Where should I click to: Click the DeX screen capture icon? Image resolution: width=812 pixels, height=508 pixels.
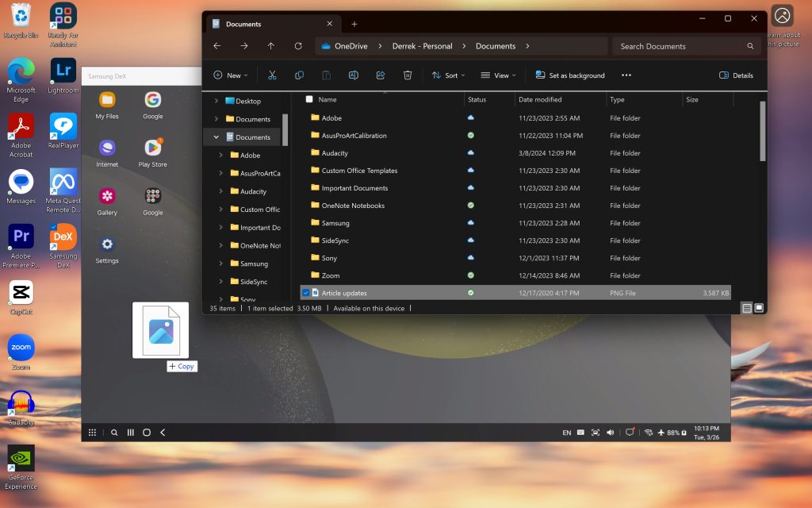click(x=596, y=433)
